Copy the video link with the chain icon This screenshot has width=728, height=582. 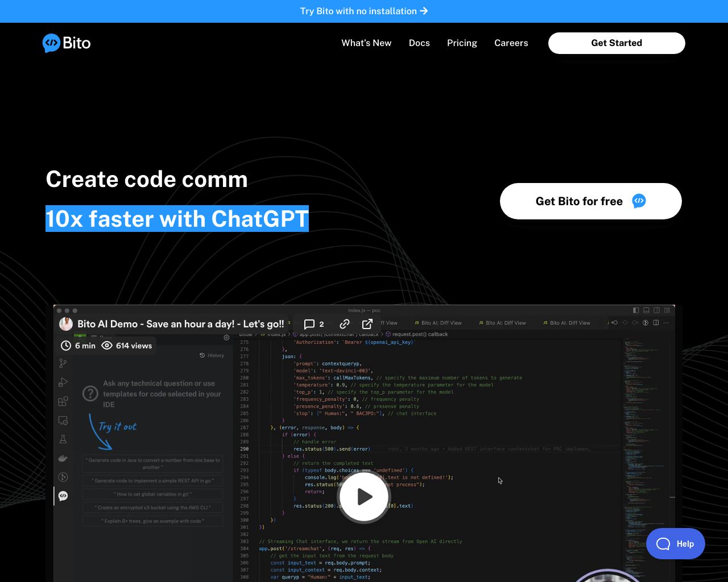pos(345,324)
